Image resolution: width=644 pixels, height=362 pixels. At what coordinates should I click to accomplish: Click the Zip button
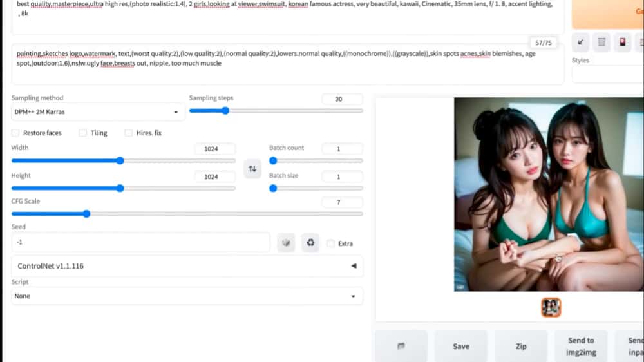click(521, 346)
